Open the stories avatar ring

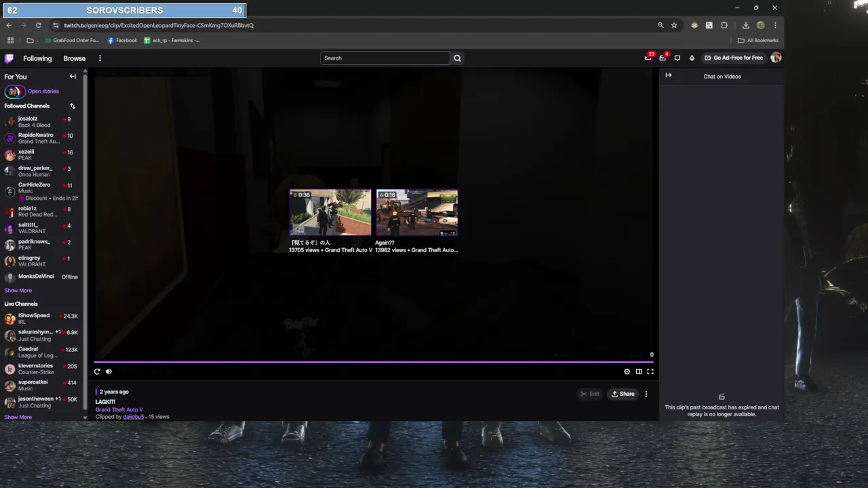coord(14,91)
